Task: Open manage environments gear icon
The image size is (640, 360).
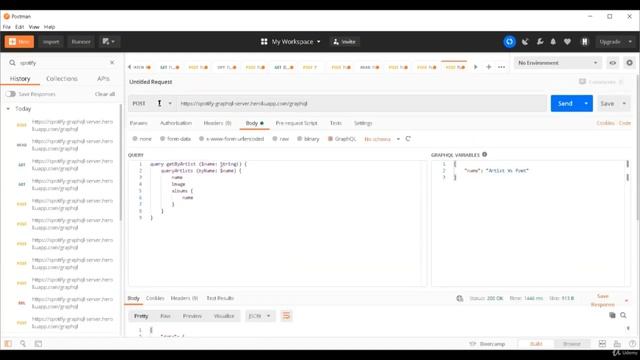Action: click(629, 63)
